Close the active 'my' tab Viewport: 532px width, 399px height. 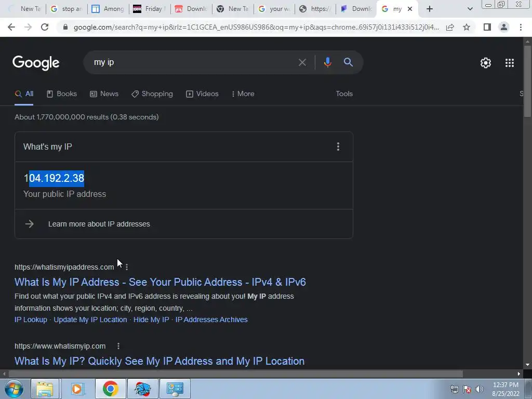(410, 9)
